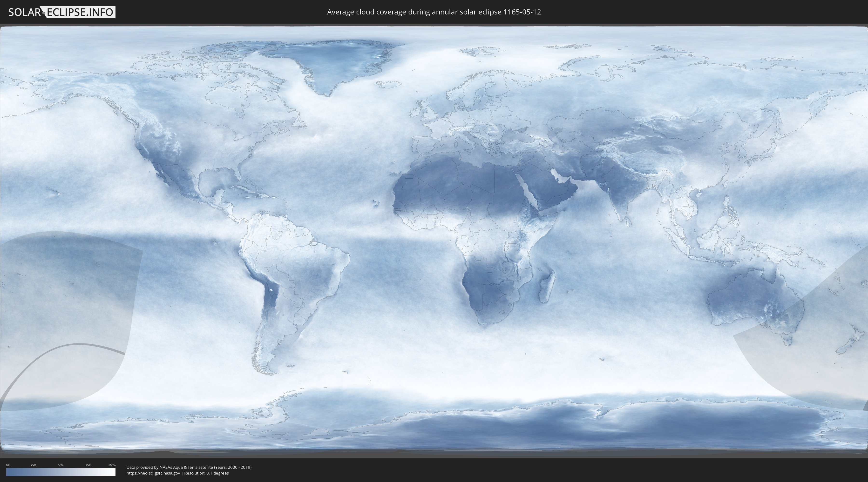
Task: Click the SOLAR-ECLIPSE.INFO logo
Action: 62,12
